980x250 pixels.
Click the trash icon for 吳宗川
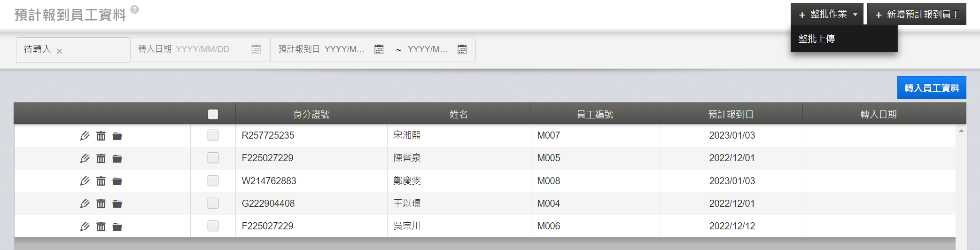coord(101,227)
